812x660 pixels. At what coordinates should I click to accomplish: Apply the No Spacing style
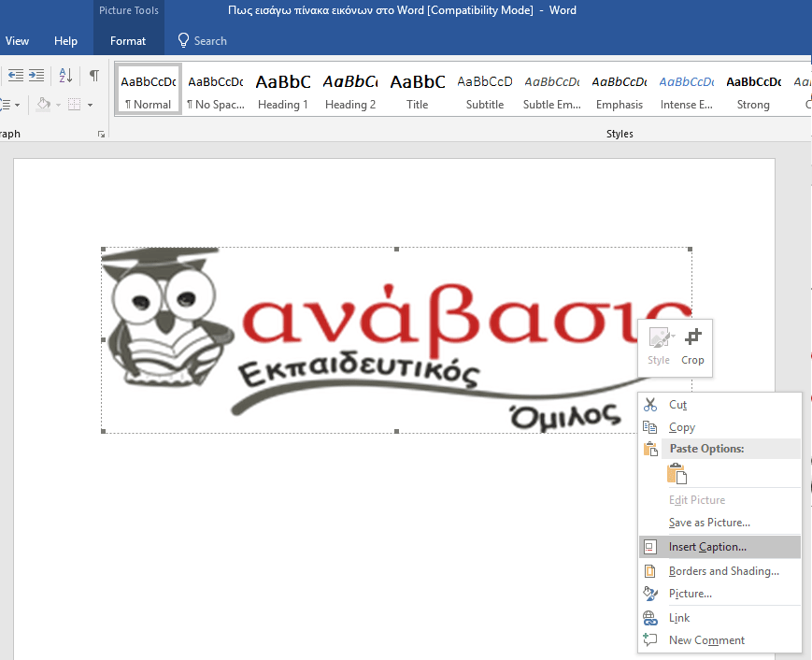click(x=216, y=89)
